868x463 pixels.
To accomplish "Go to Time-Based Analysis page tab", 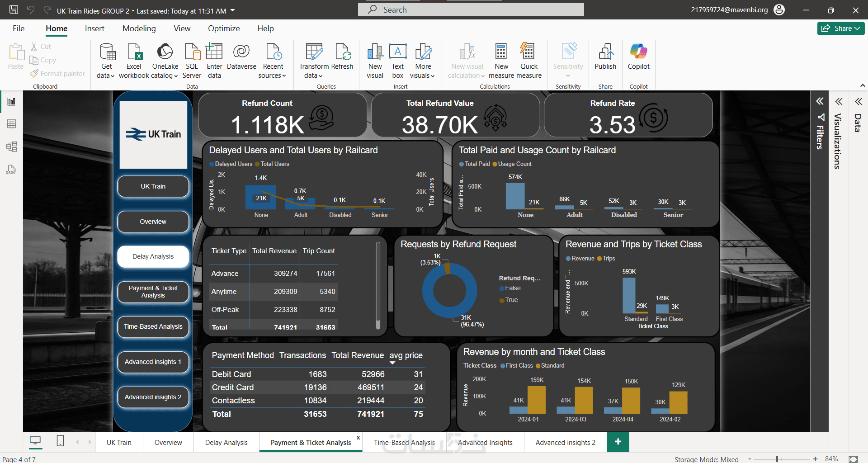I will [x=405, y=443].
